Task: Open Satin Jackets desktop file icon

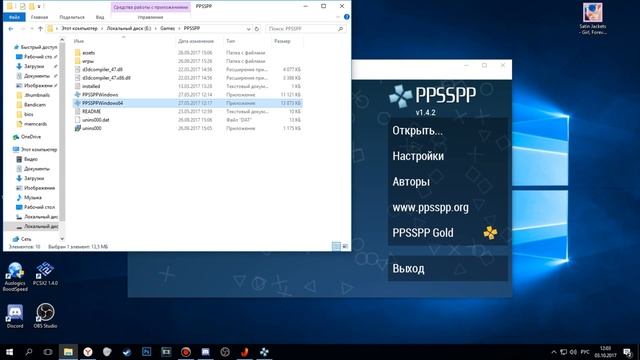Action: click(593, 19)
